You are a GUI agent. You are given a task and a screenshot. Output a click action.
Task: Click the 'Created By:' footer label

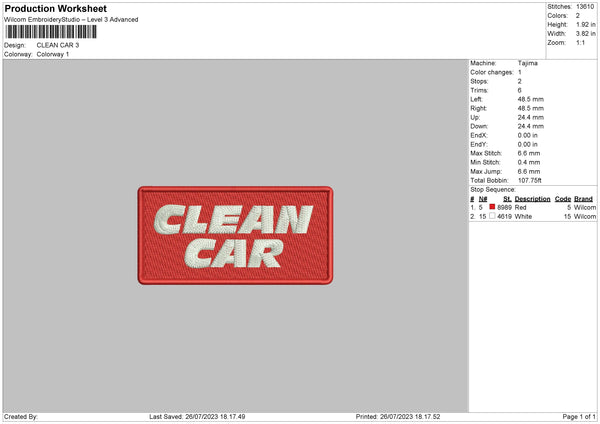[21, 416]
